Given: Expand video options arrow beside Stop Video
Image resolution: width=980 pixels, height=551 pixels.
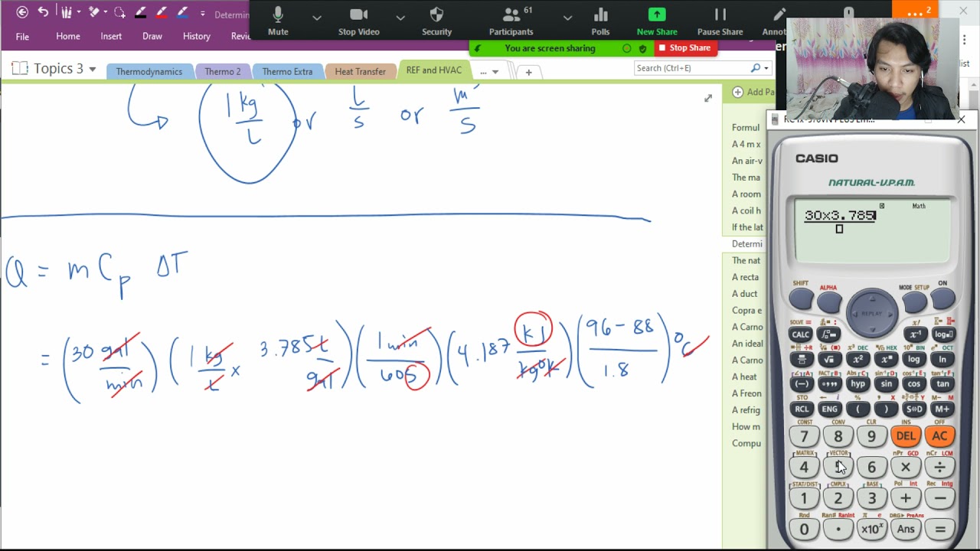Looking at the screenshot, I should (400, 17).
